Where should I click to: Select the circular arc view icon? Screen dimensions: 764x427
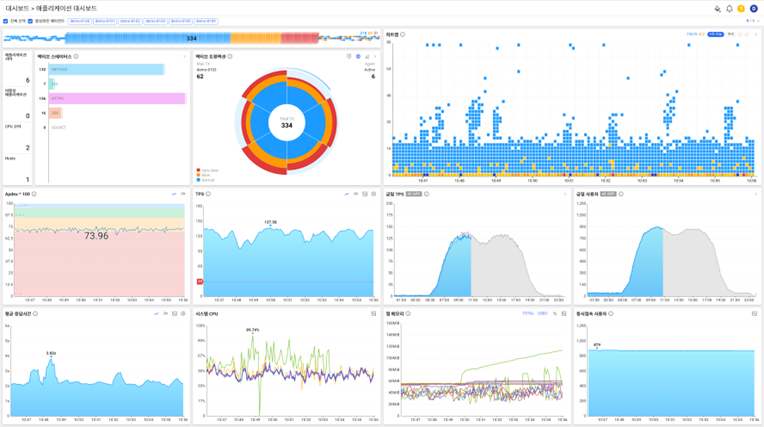(358, 57)
